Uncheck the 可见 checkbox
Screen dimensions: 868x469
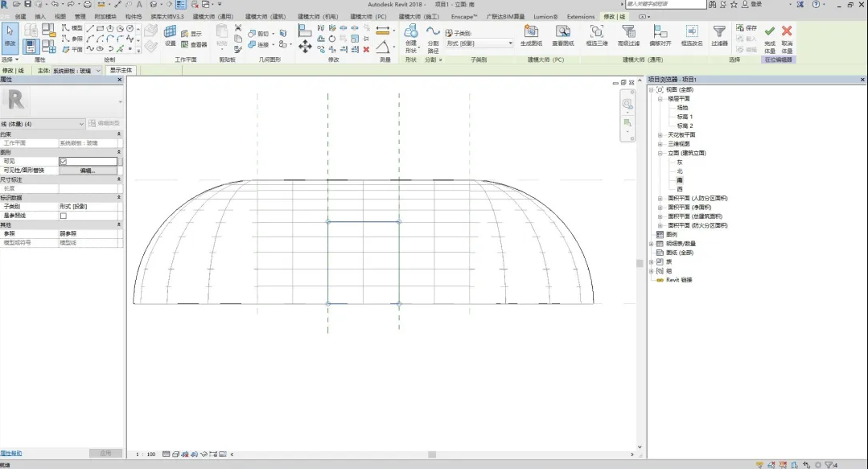(x=64, y=162)
